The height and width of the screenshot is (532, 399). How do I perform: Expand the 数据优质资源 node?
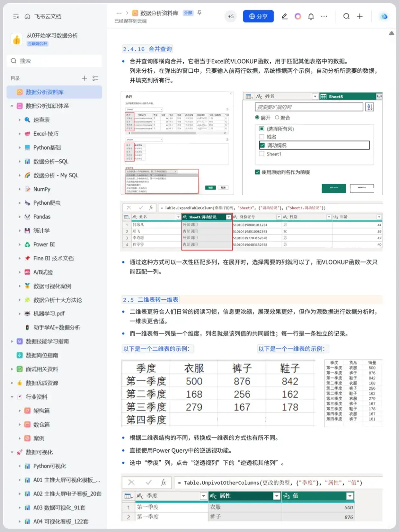pyautogui.click(x=12, y=383)
